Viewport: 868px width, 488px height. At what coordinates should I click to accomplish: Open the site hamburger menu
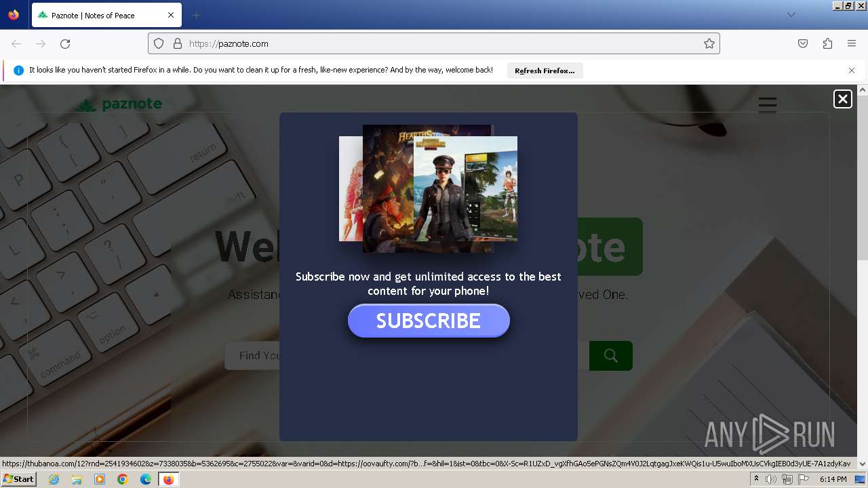coord(768,104)
